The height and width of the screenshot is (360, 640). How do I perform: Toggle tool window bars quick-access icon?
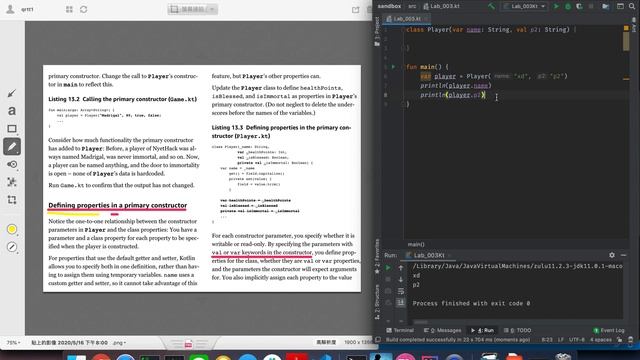(378, 340)
